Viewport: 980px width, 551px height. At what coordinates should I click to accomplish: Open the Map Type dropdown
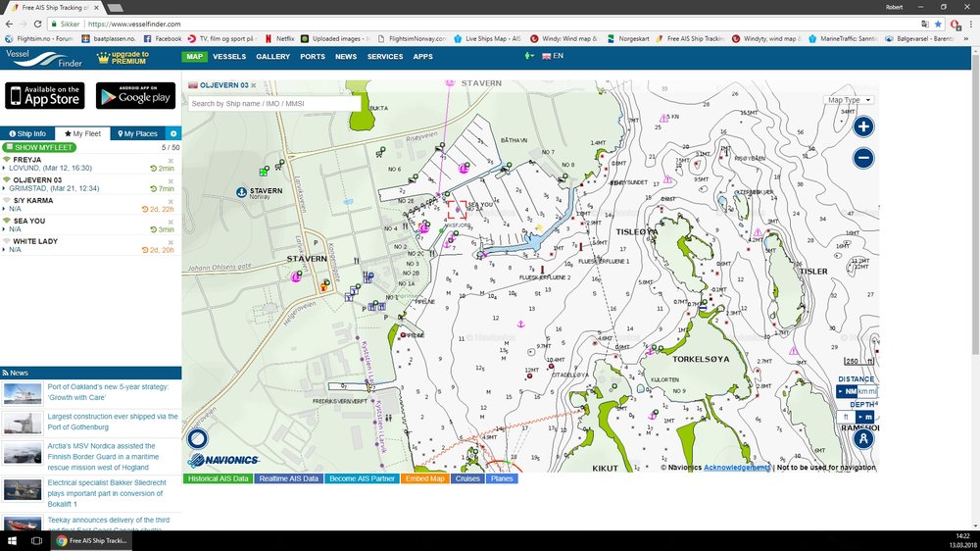coord(849,100)
